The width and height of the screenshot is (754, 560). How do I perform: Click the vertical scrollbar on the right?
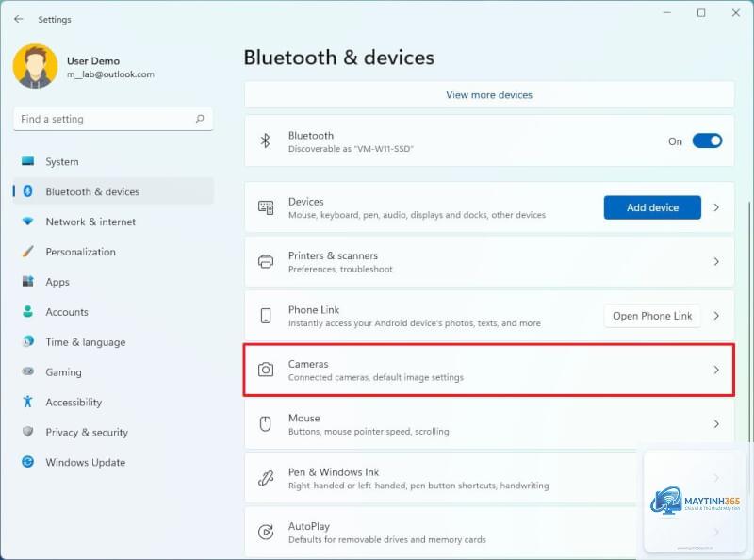(x=749, y=321)
